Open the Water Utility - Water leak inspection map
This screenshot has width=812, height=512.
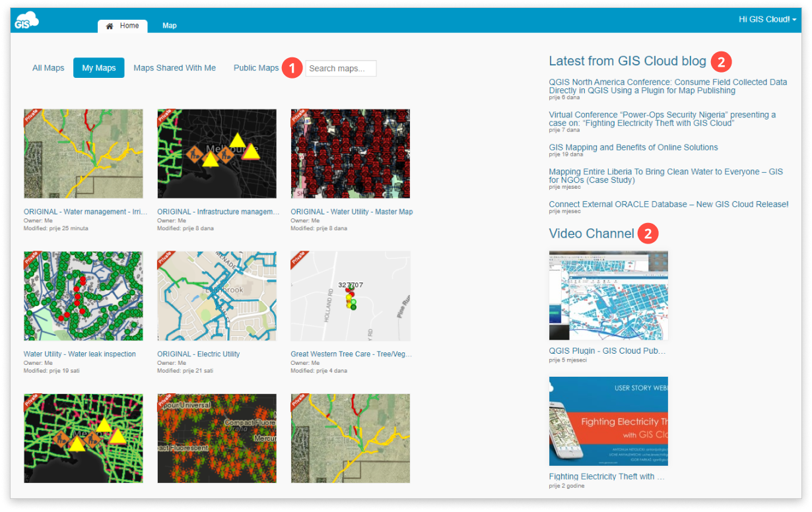pos(83,296)
